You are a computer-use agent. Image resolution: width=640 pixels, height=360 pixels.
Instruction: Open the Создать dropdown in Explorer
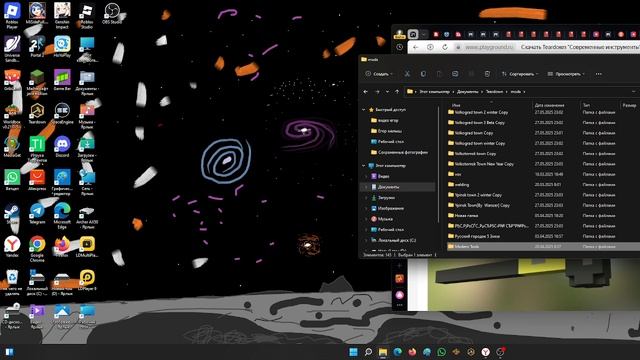[x=379, y=74]
